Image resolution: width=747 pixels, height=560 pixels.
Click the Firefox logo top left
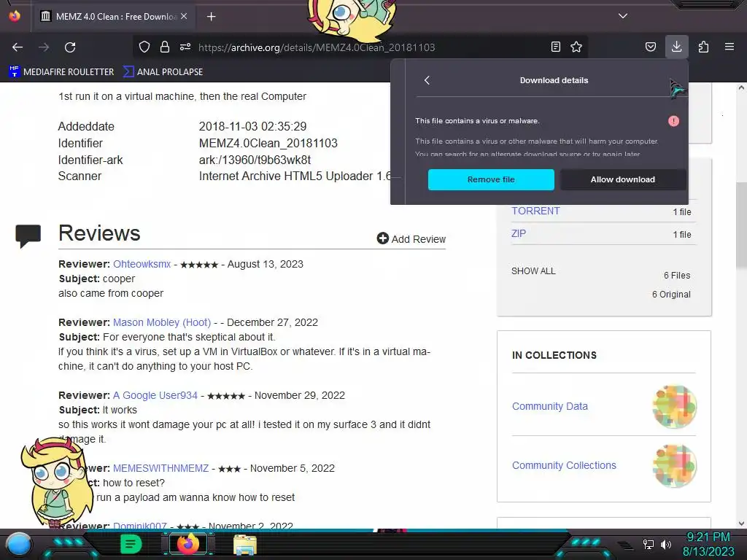pos(15,16)
